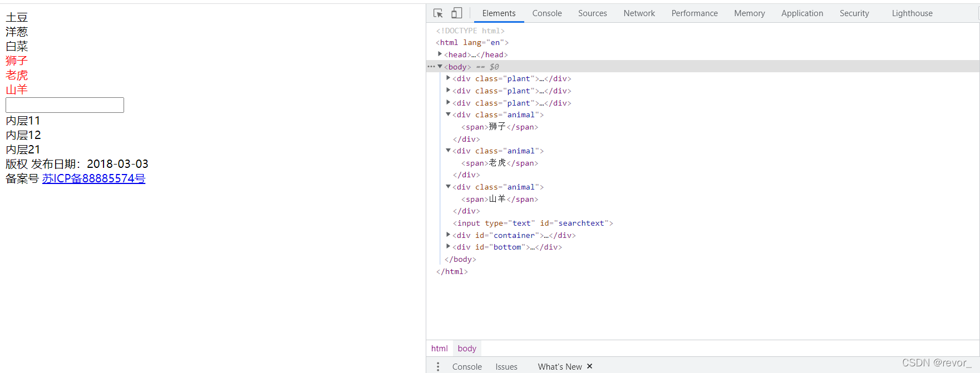The height and width of the screenshot is (373, 980).
Task: Activate the inspect element picker icon
Action: pyautogui.click(x=438, y=13)
